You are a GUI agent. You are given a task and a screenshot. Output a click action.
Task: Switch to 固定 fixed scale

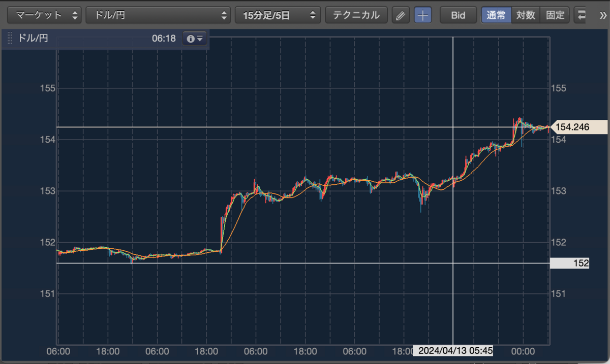click(x=555, y=15)
